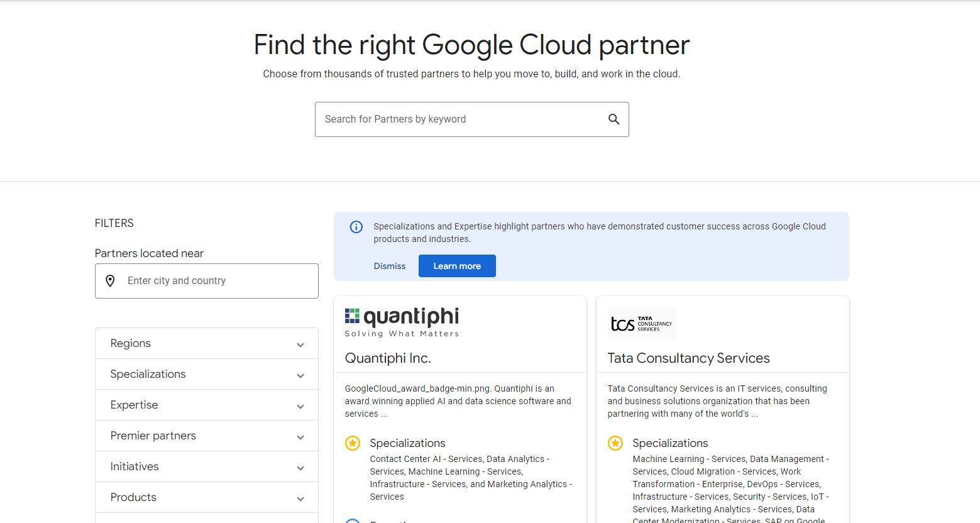Click the Tata Specializations heading
980x523 pixels.
670,443
